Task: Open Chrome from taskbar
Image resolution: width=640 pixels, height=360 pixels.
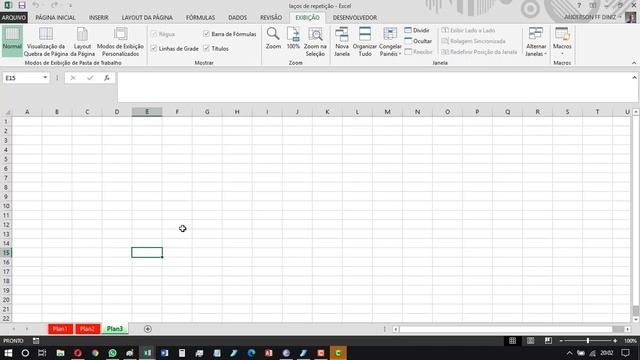Action: tap(95, 353)
